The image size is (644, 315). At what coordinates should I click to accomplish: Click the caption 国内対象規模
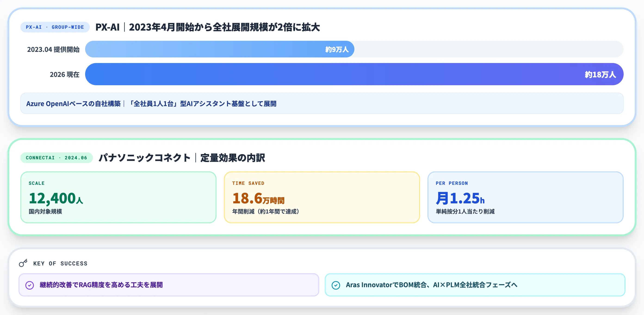point(45,211)
